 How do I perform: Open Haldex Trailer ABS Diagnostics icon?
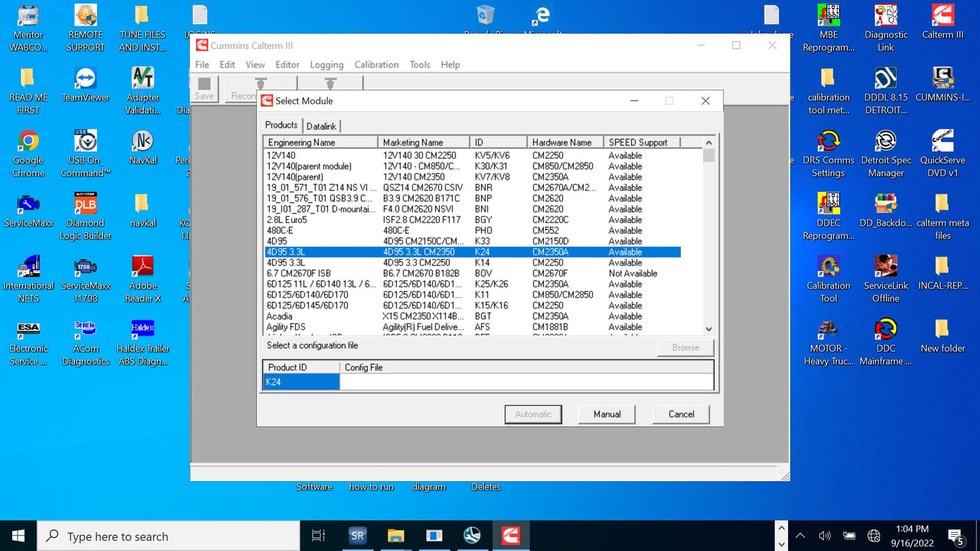pyautogui.click(x=142, y=343)
